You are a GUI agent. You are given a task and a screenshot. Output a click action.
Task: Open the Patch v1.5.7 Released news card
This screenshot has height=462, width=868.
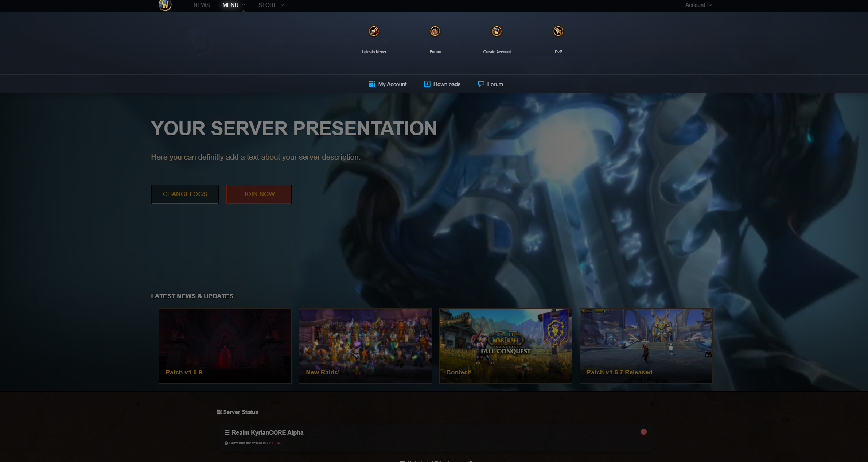click(x=646, y=346)
